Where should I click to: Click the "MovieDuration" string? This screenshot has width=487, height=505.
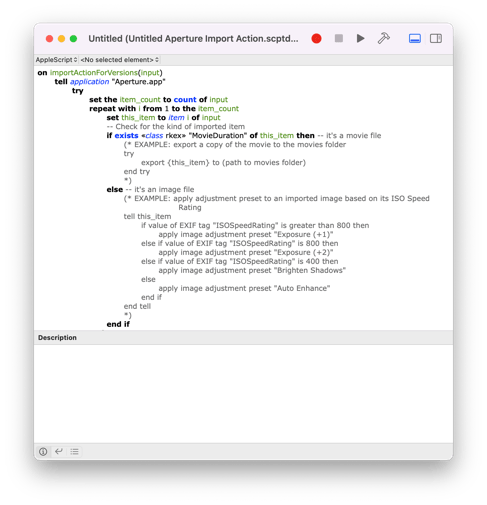point(218,136)
